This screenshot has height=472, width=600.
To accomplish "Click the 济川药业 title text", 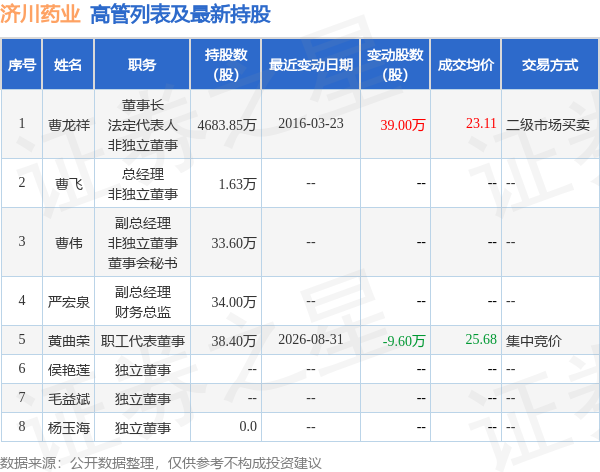I will pyautogui.click(x=40, y=15).
